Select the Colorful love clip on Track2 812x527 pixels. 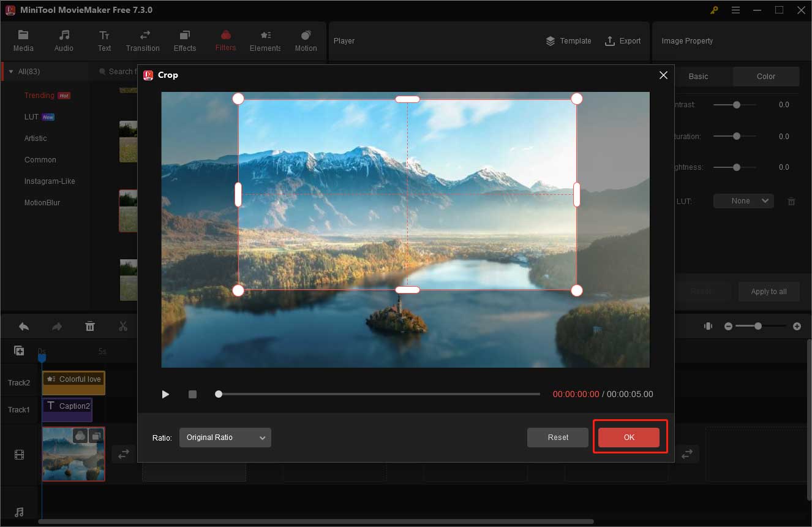click(x=73, y=383)
